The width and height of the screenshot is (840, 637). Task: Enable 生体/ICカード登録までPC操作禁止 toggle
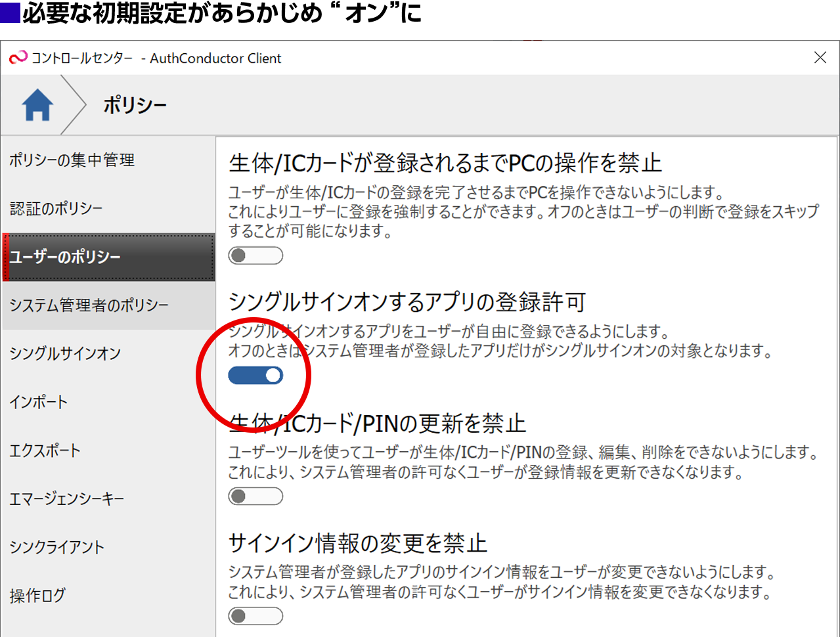click(x=255, y=255)
